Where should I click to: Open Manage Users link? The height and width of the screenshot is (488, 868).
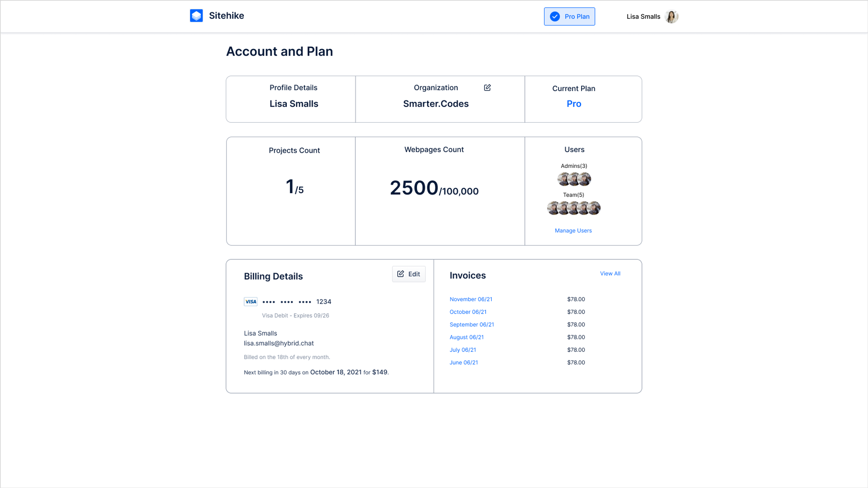[x=573, y=231]
